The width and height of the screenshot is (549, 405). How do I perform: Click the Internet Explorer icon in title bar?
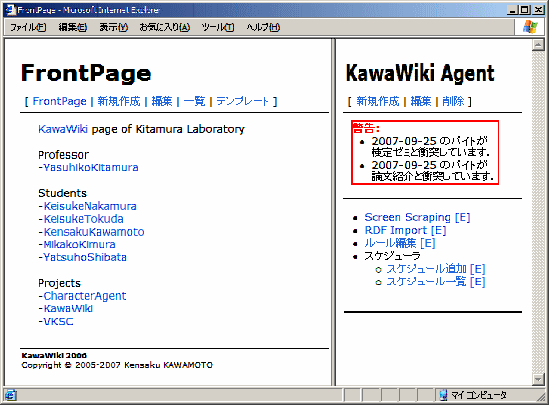point(11,9)
